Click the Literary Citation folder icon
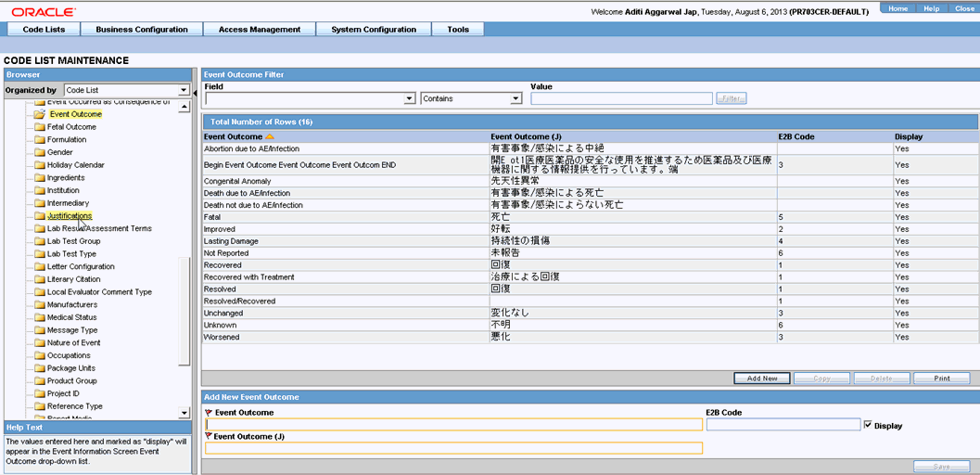Viewport: 980px width, 475px height. 39,279
